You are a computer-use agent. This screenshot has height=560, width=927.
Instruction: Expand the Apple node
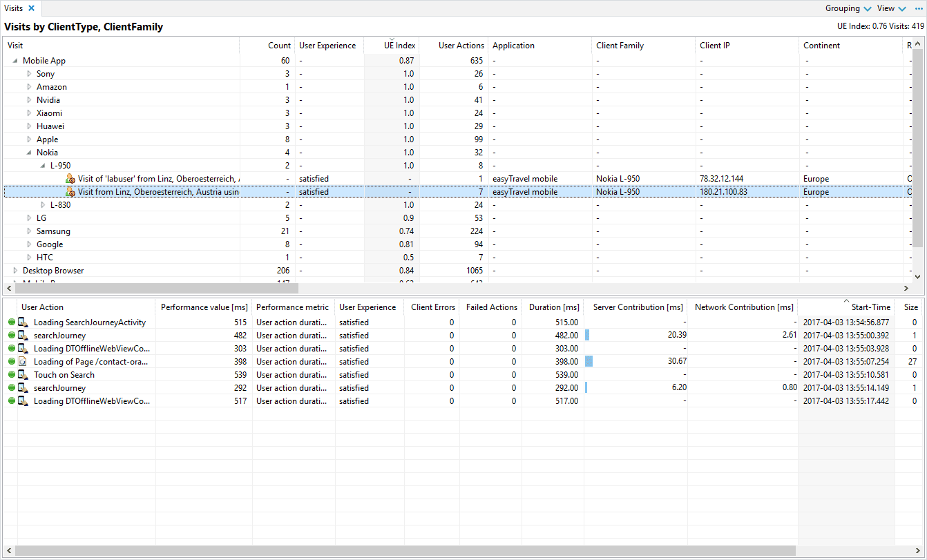29,139
